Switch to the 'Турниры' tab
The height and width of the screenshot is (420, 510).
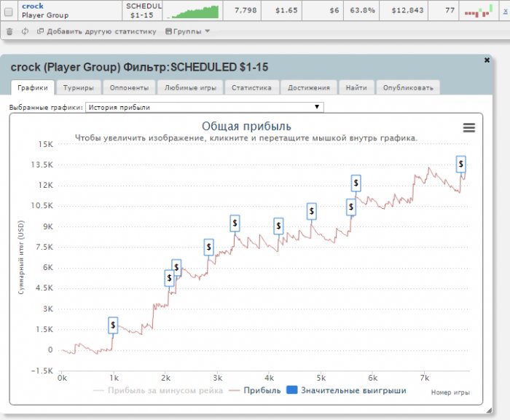pos(79,88)
